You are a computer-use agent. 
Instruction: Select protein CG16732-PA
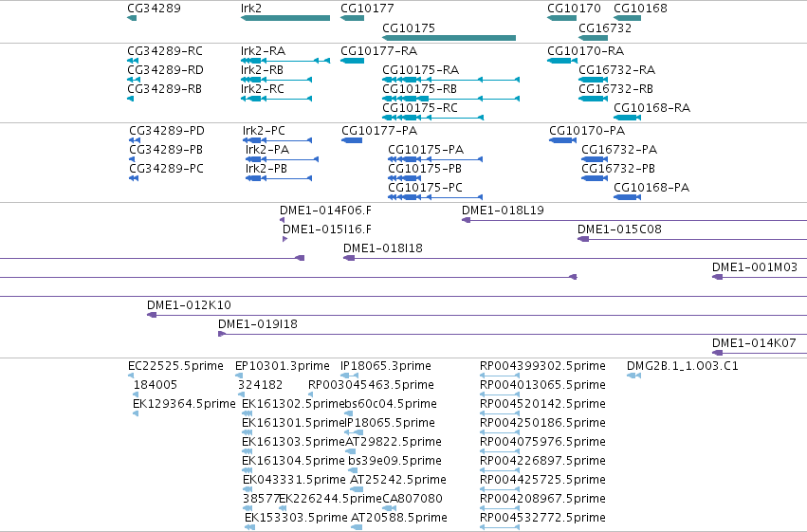(619, 150)
